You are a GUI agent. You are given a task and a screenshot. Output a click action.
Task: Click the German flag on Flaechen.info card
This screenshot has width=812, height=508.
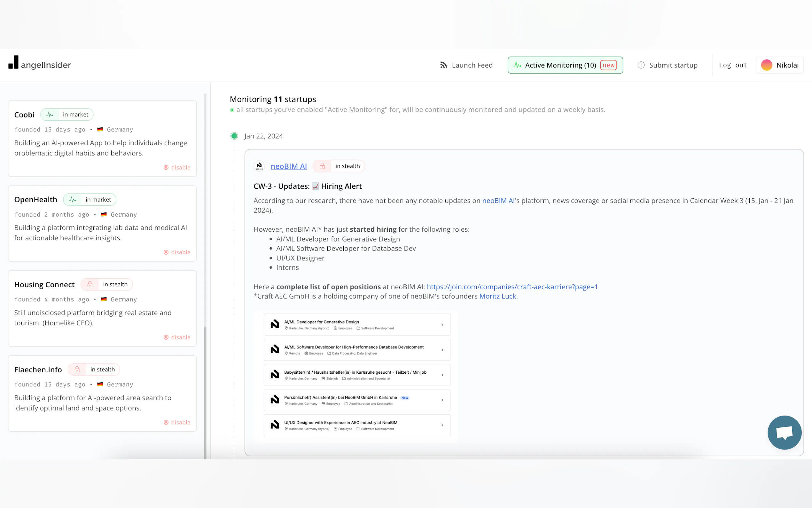pos(100,384)
